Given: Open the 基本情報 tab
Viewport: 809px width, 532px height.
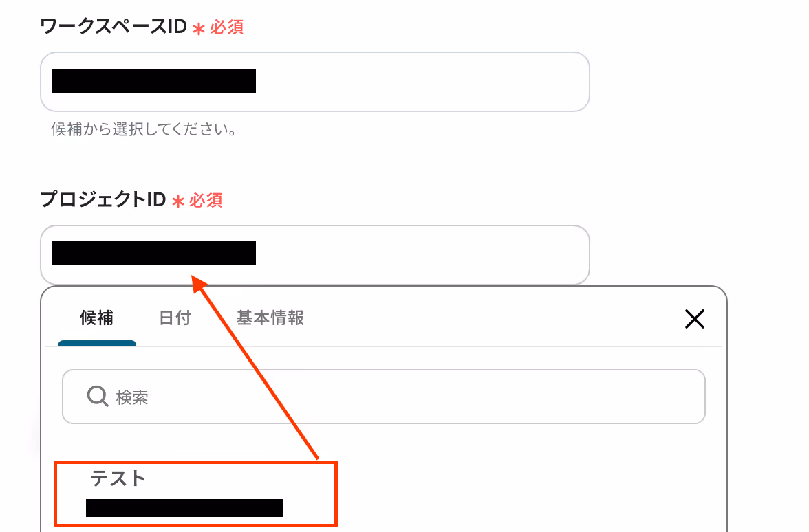Looking at the screenshot, I should pyautogui.click(x=270, y=318).
